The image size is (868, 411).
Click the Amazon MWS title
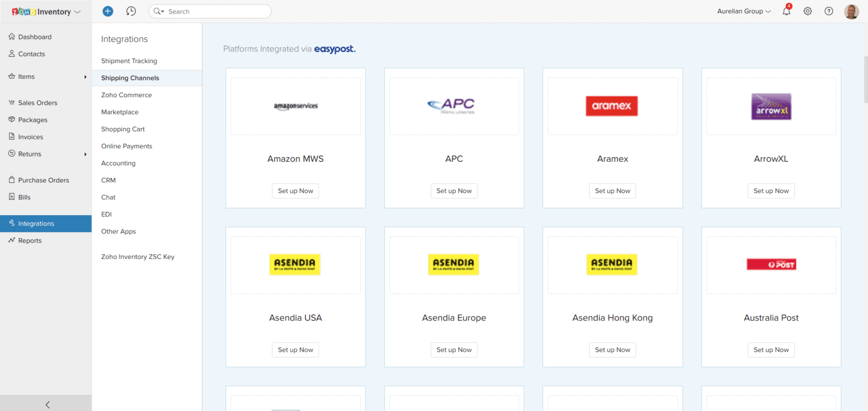tap(296, 159)
